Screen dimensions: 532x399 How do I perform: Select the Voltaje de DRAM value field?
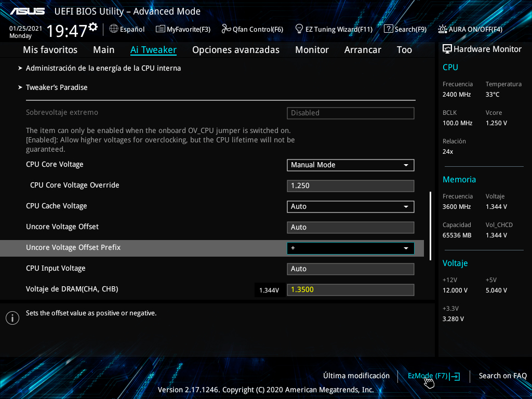pos(350,289)
